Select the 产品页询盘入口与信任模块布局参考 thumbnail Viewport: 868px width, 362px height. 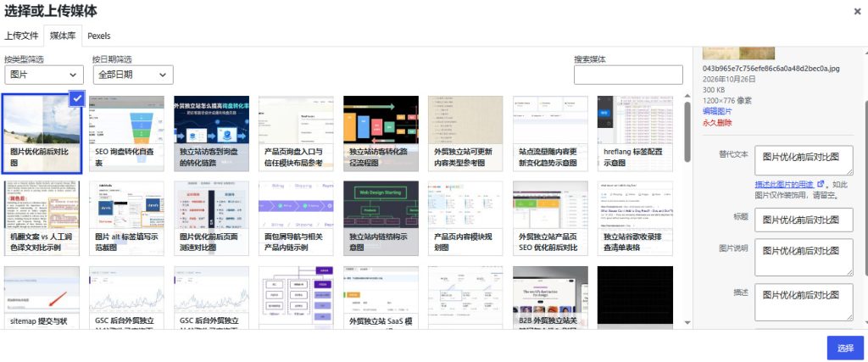click(x=296, y=133)
